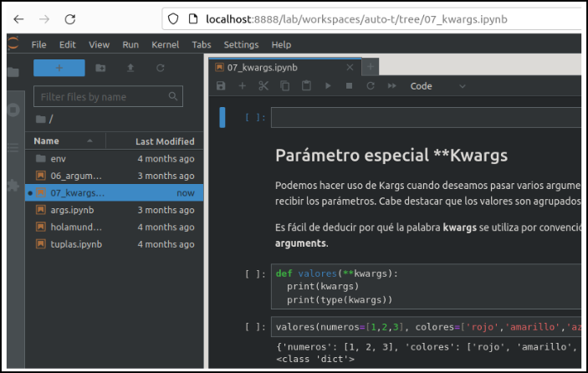Open the file browser sidebar tab
The width and height of the screenshot is (588, 373).
(x=13, y=72)
